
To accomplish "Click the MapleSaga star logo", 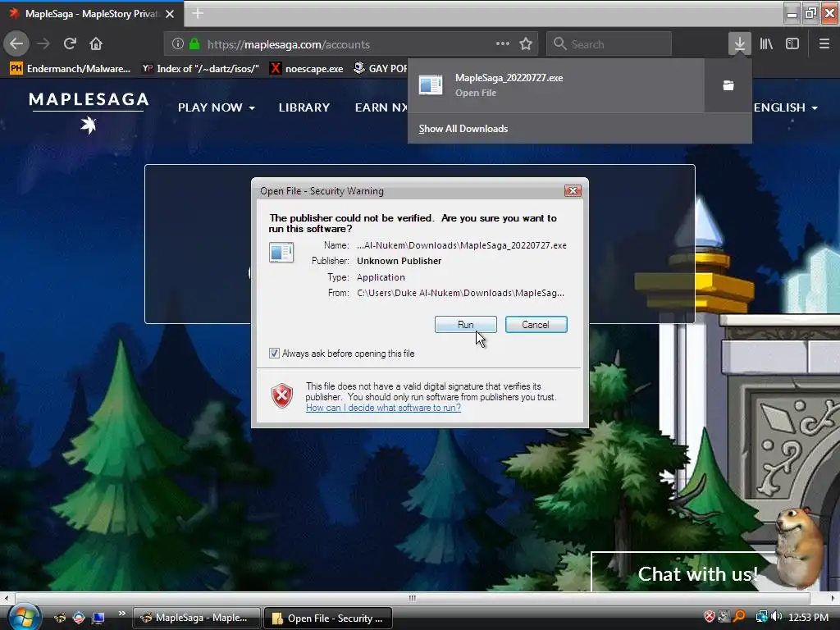I will tap(89, 126).
